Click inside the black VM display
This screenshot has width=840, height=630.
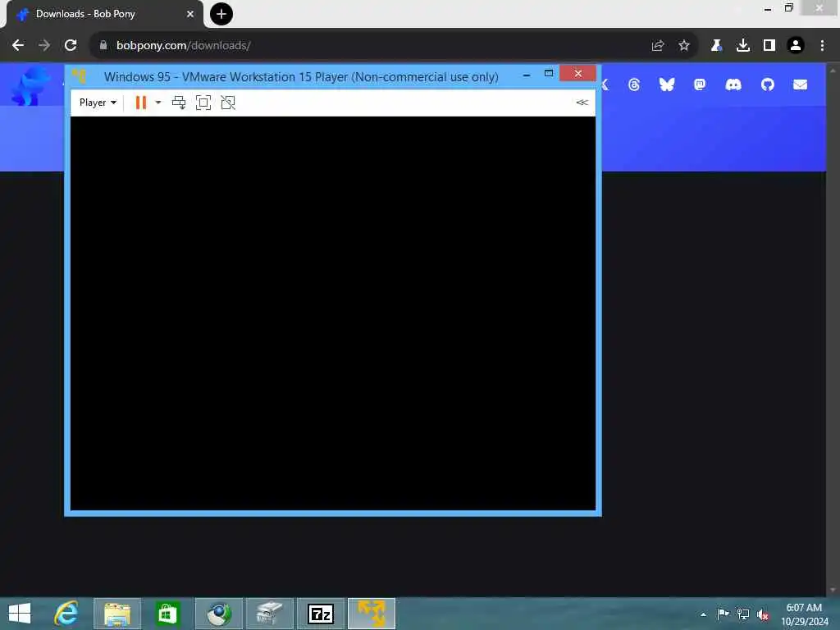tap(333, 313)
